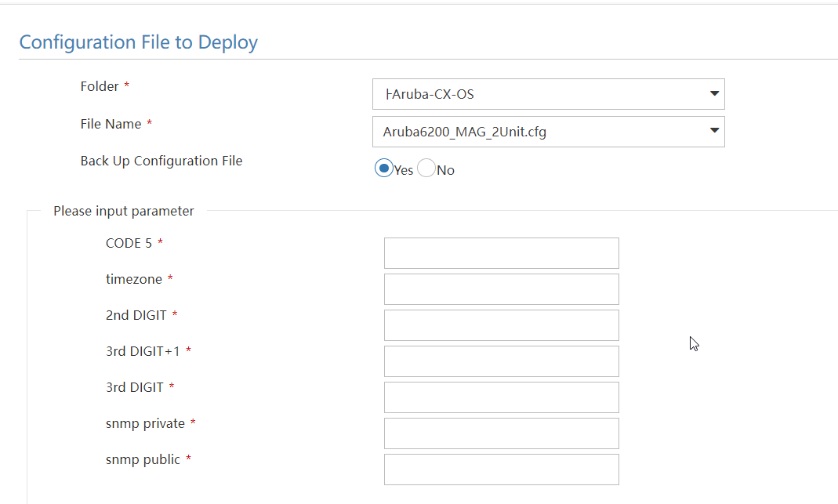Image resolution: width=838 pixels, height=504 pixels.
Task: Select No for Back Up Configuration File
Action: 426,168
